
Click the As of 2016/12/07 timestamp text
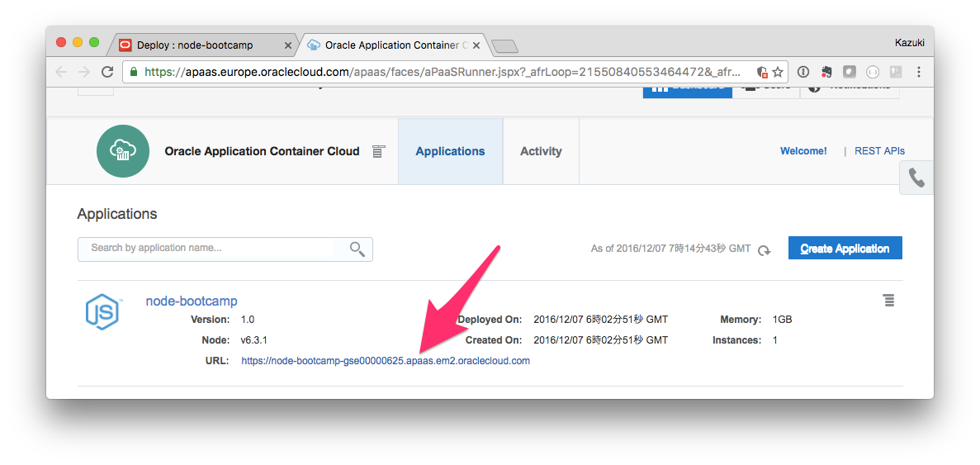tap(670, 249)
